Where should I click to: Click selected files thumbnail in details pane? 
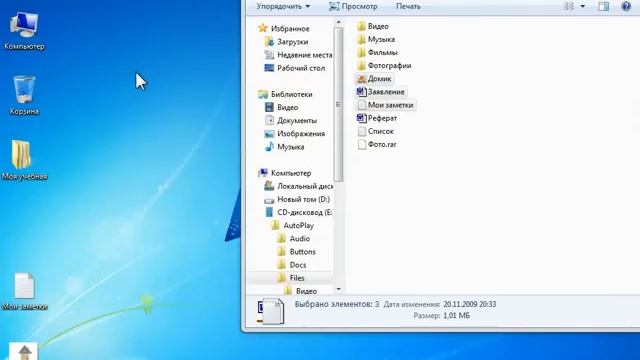(x=271, y=311)
